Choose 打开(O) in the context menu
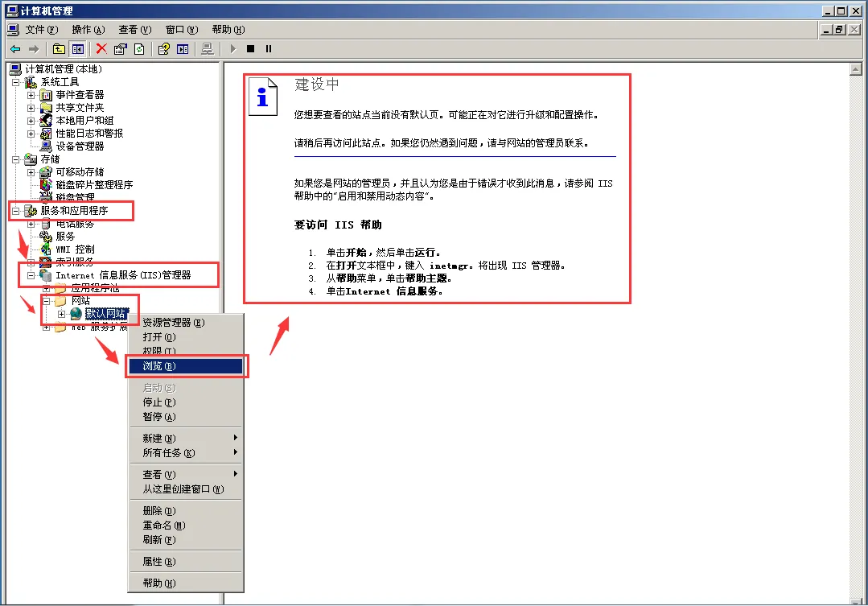868x606 pixels. [x=186, y=336]
